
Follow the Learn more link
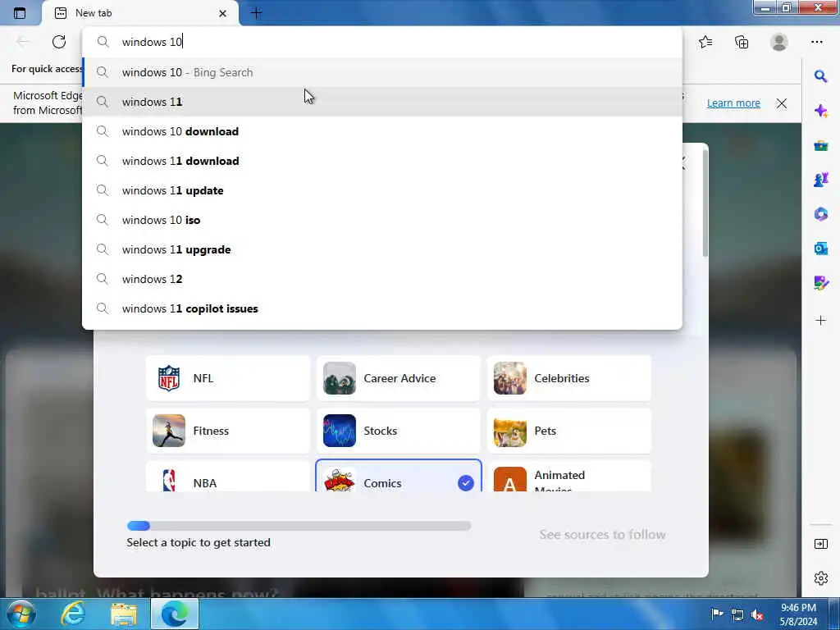[x=733, y=103]
